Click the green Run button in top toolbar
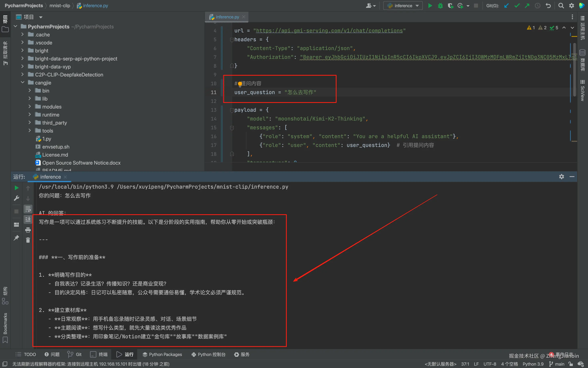 click(x=430, y=6)
